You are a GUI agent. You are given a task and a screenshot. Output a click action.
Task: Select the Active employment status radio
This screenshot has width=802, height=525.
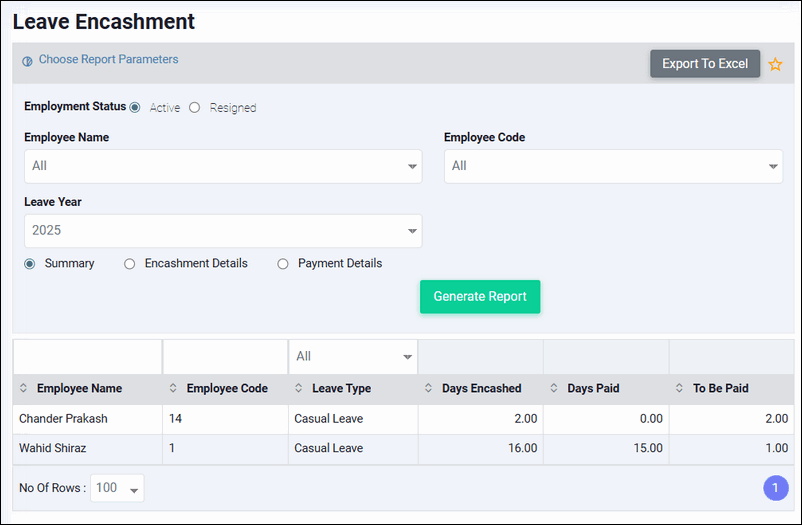(x=135, y=108)
